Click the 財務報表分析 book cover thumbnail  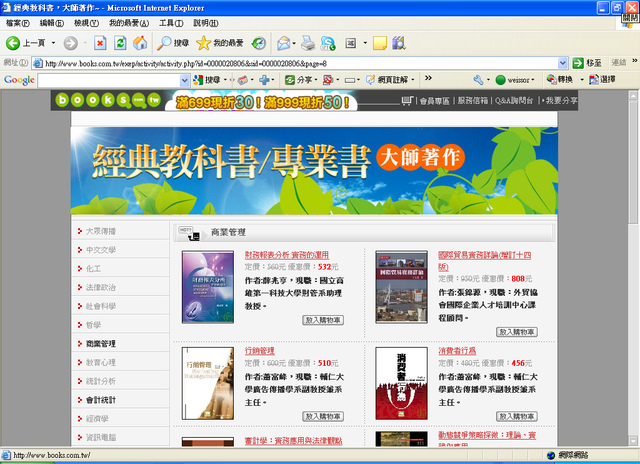click(x=208, y=287)
